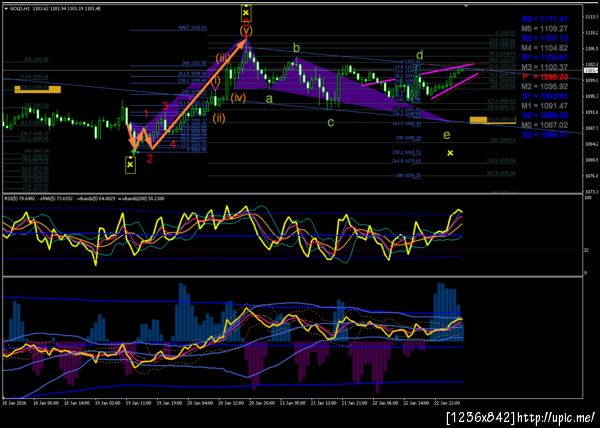This screenshot has width=600, height=428.
Task: Select the orange (ii) wave label
Action: point(219,118)
